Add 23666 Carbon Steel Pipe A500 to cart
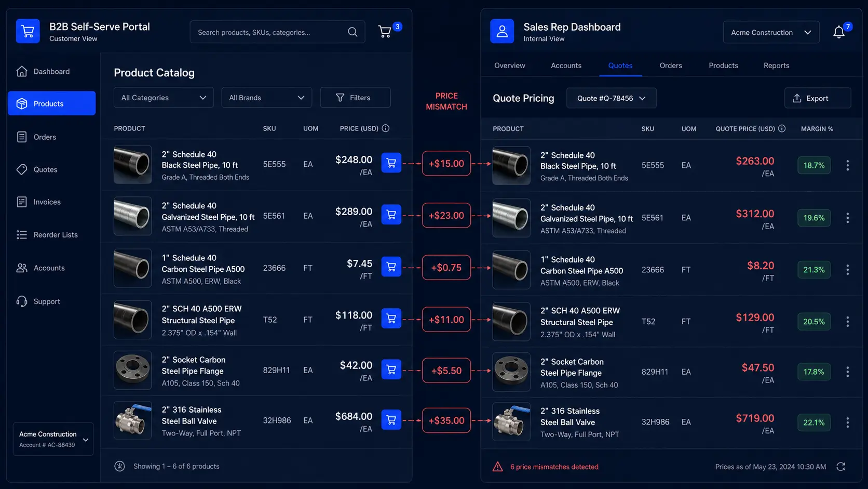Screen dimensions: 868x489 pyautogui.click(x=391, y=267)
